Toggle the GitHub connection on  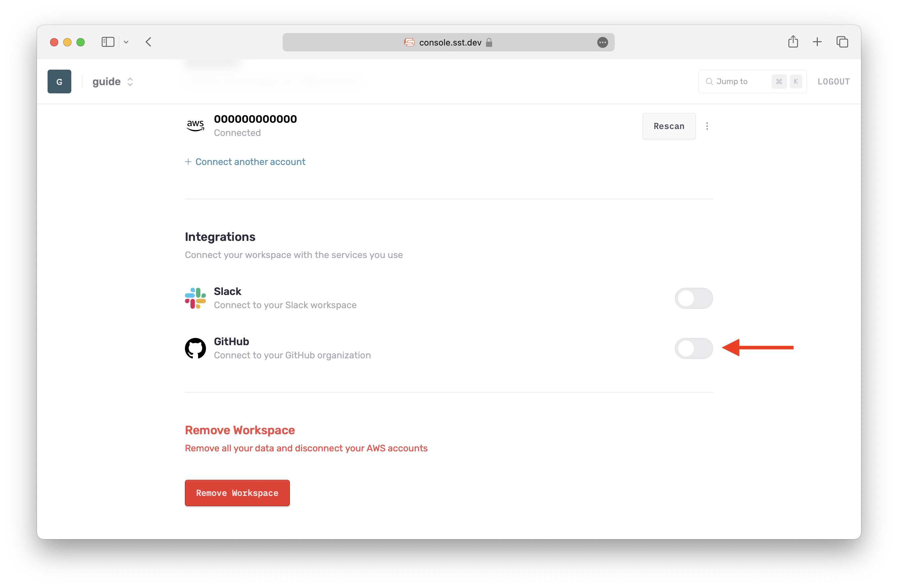pos(693,348)
